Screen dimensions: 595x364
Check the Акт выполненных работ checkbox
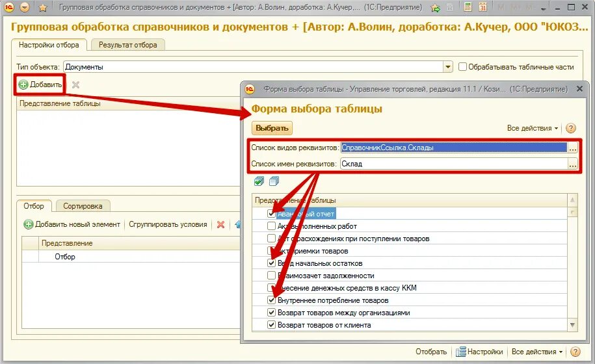coord(271,226)
